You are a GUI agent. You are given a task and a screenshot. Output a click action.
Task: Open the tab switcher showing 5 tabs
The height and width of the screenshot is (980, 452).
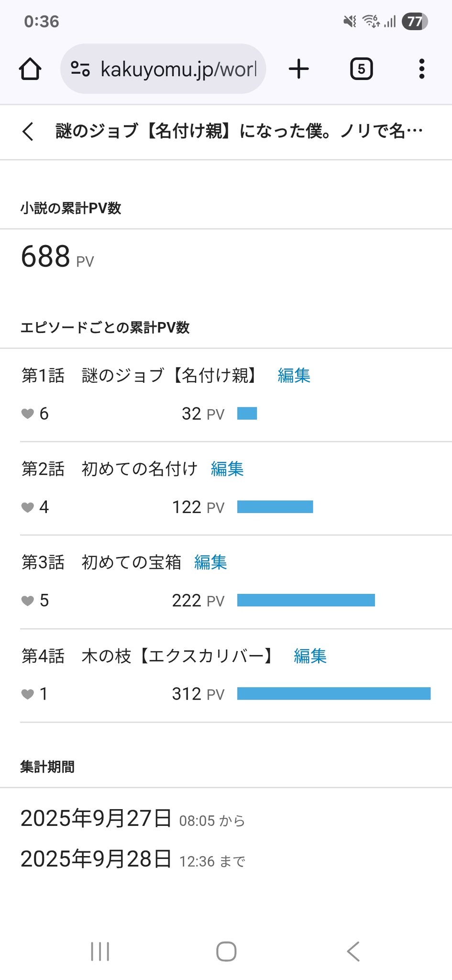(x=361, y=69)
